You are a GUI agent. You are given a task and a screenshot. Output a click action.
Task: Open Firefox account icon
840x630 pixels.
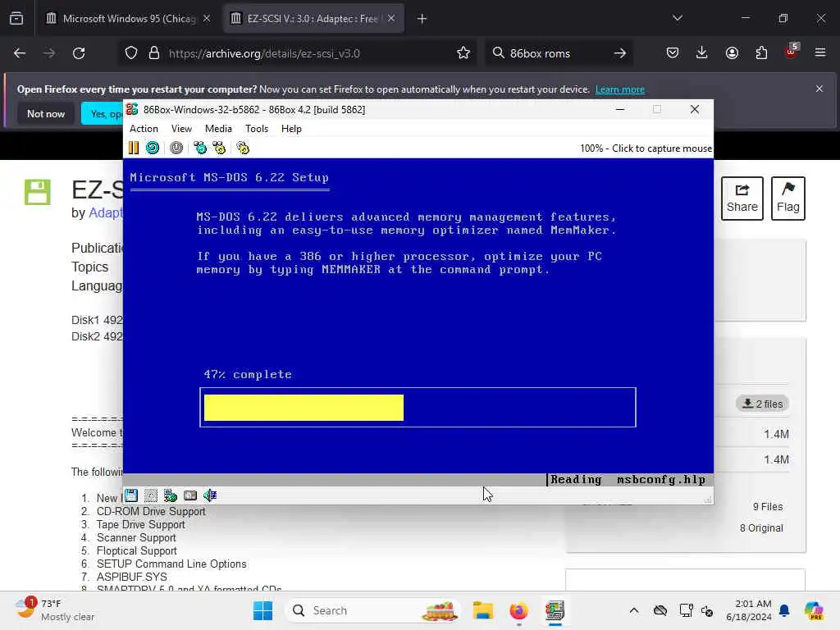(732, 53)
